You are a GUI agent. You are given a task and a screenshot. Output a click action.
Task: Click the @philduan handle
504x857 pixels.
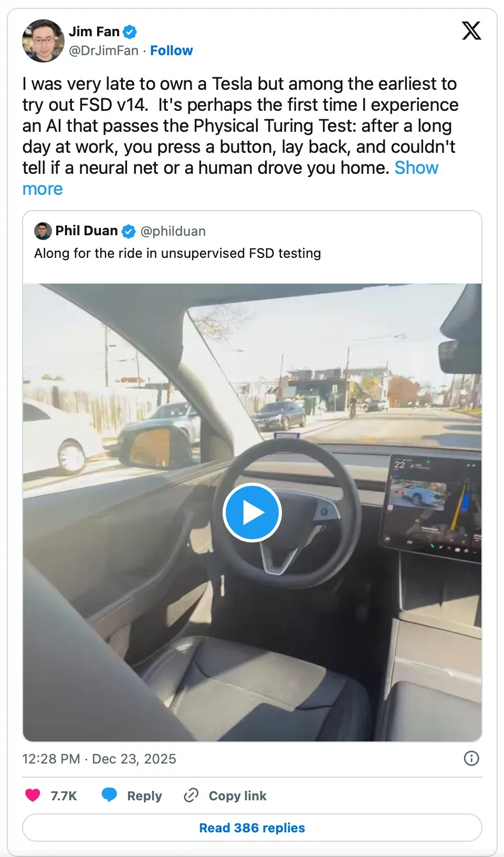coord(173,231)
